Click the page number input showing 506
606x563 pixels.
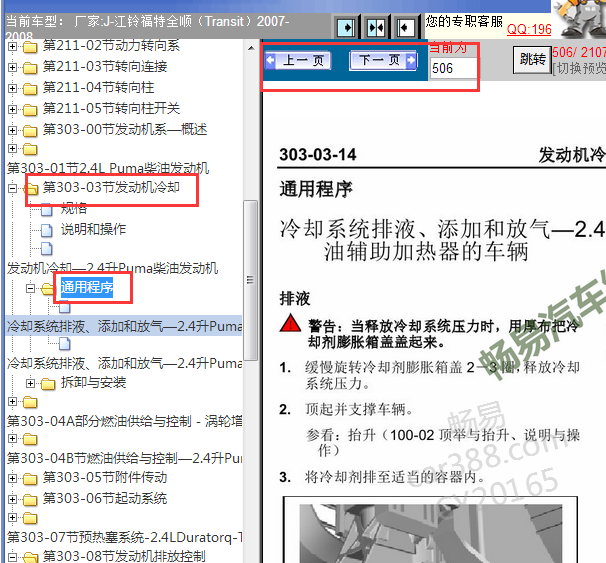click(x=453, y=68)
